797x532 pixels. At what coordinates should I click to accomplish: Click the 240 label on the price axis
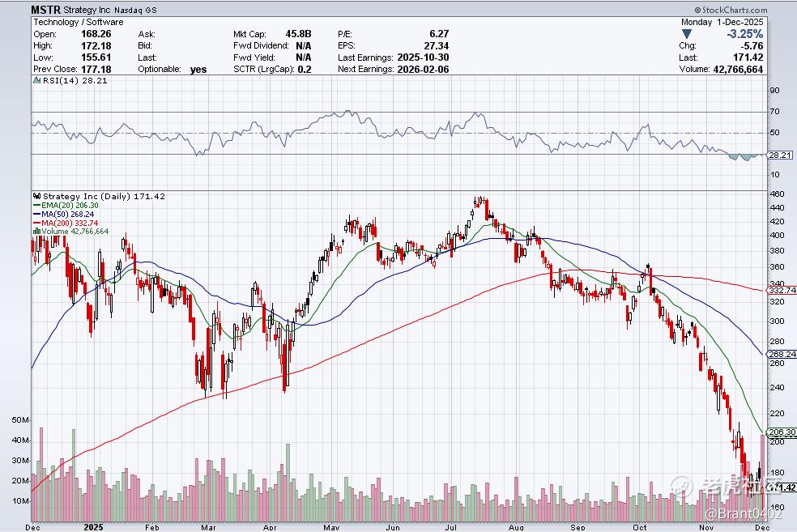coord(778,388)
